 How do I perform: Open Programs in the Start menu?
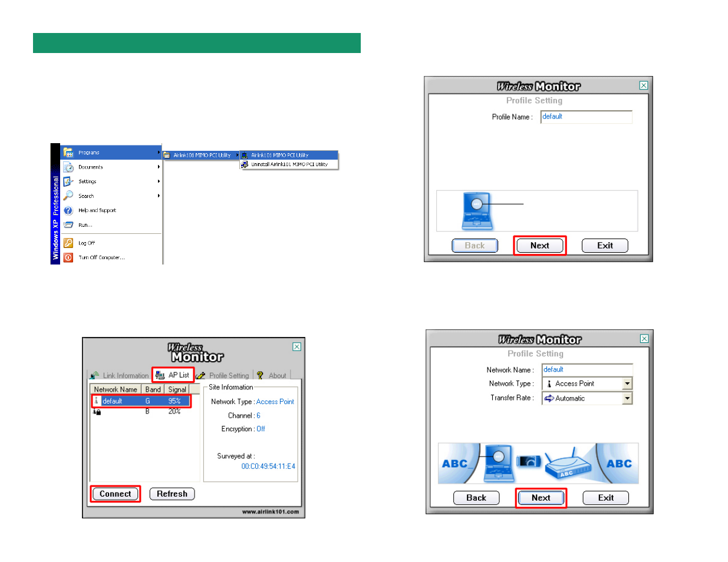click(111, 153)
